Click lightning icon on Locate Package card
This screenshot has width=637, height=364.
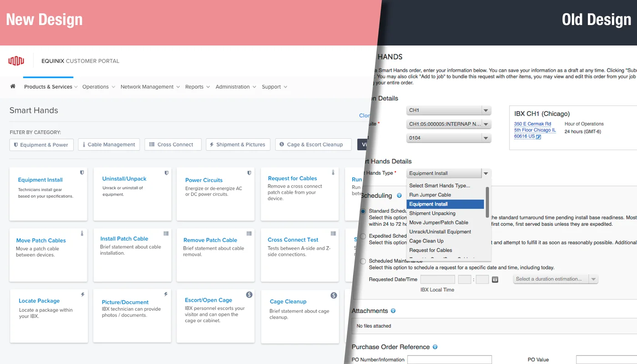click(x=82, y=294)
